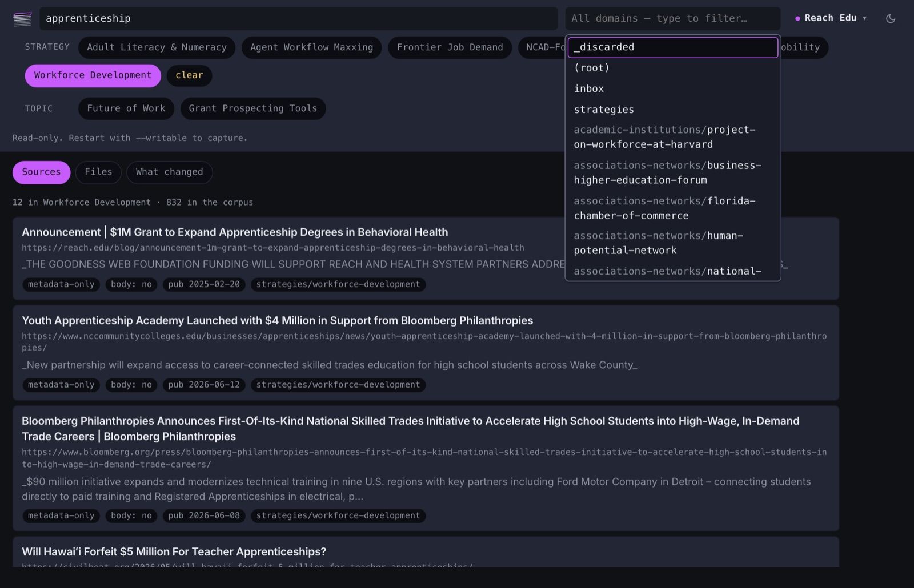The width and height of the screenshot is (914, 588).
Task: Pick the inbox domain option
Action: point(672,88)
